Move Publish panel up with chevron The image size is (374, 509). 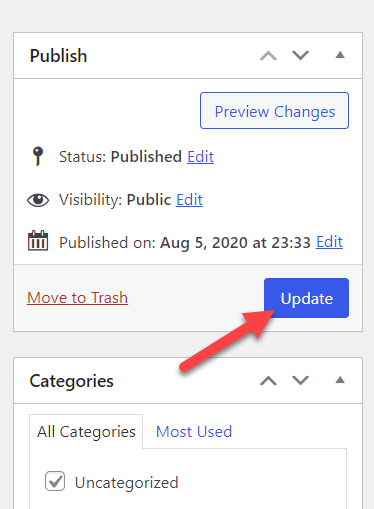click(x=268, y=55)
